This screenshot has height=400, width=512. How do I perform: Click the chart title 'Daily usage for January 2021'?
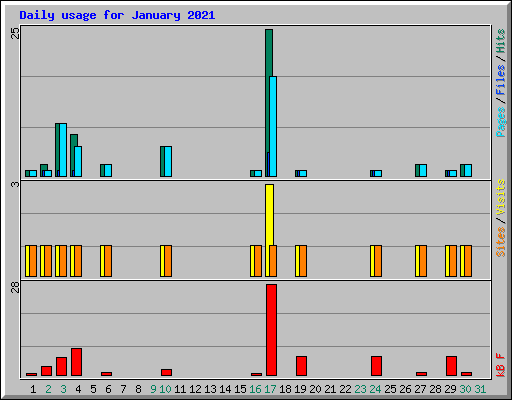[117, 15]
